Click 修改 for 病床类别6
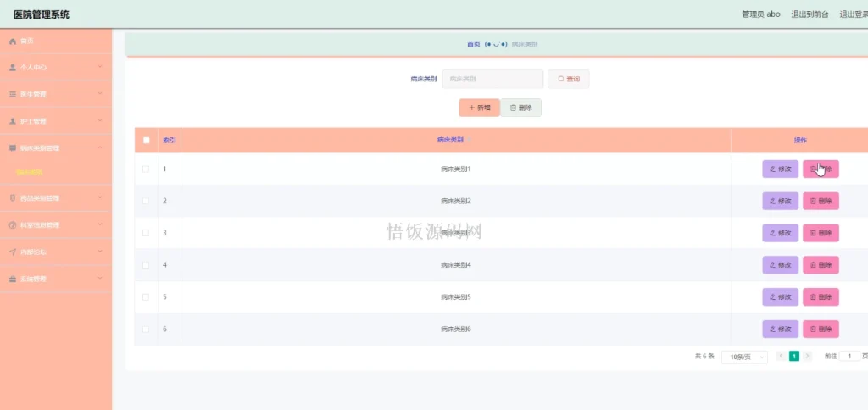This screenshot has height=410, width=868. coord(781,330)
